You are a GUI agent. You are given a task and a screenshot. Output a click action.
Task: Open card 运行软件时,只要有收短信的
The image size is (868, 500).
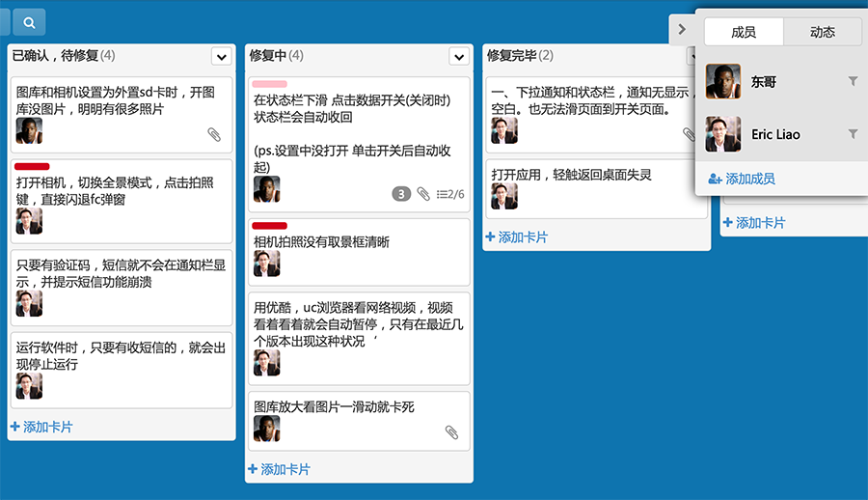pyautogui.click(x=122, y=371)
